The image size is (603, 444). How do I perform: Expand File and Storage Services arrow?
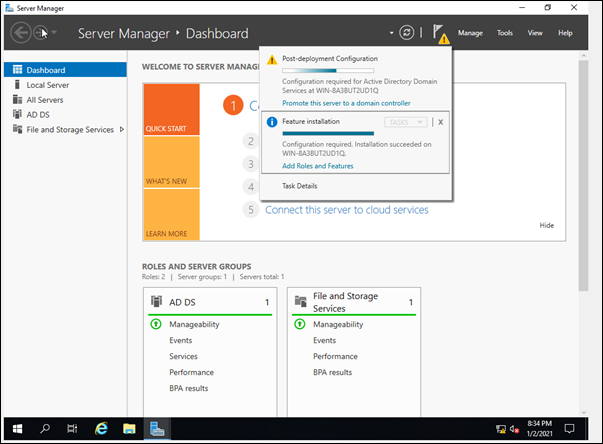pos(122,130)
